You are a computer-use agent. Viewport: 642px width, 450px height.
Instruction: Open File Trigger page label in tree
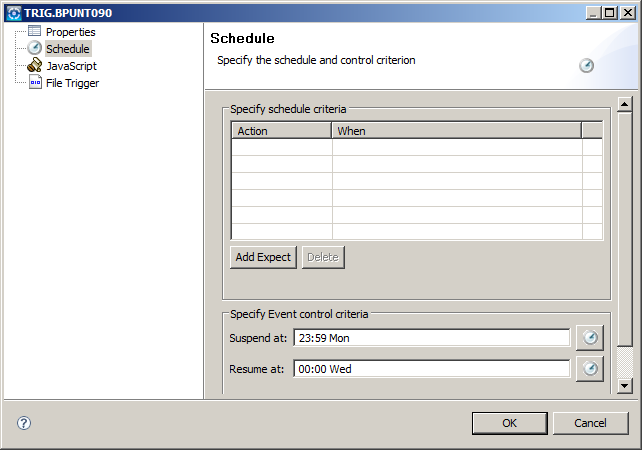tap(72, 83)
